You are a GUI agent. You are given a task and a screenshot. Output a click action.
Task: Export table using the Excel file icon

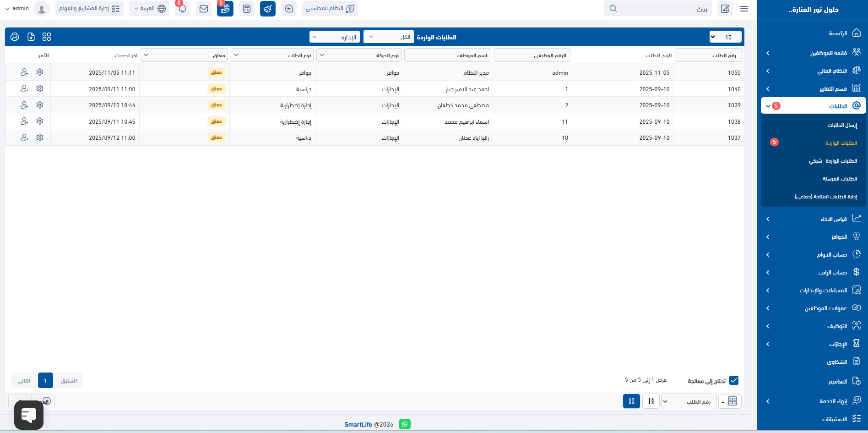coord(31,37)
